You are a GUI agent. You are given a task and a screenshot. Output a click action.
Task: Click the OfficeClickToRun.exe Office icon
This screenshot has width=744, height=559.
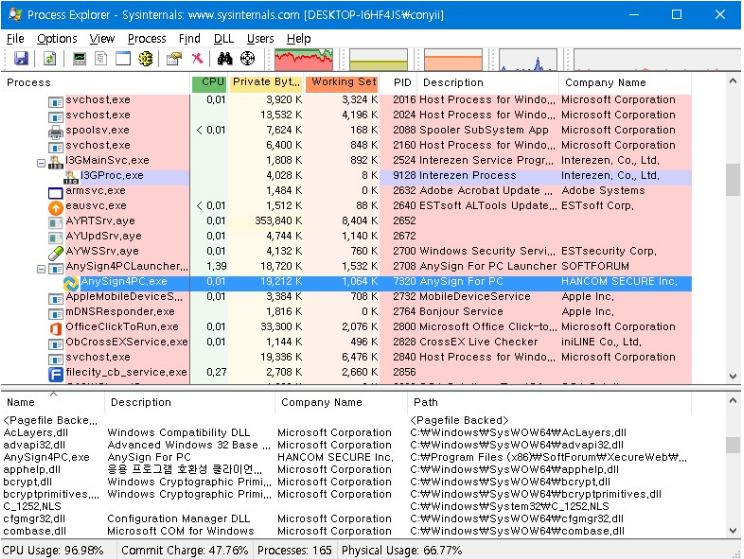56,328
